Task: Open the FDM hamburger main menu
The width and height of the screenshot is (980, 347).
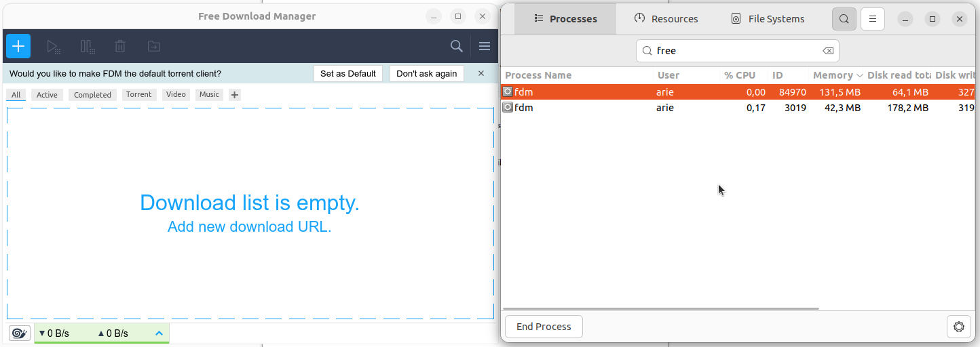Action: coord(485,46)
